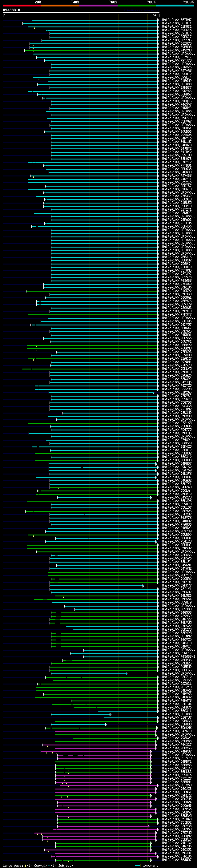
Task: Select hit label UniRef100_A9RYX6
Action: (177, 91)
